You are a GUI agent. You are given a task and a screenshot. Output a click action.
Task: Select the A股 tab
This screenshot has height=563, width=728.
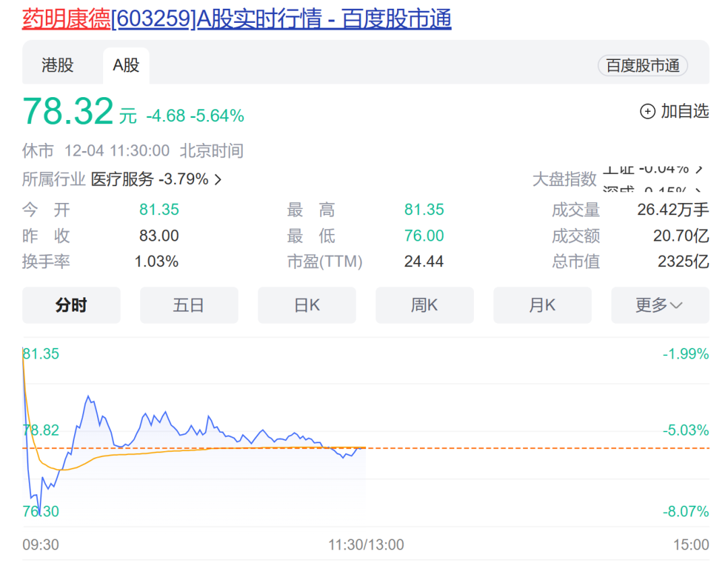[x=126, y=65]
